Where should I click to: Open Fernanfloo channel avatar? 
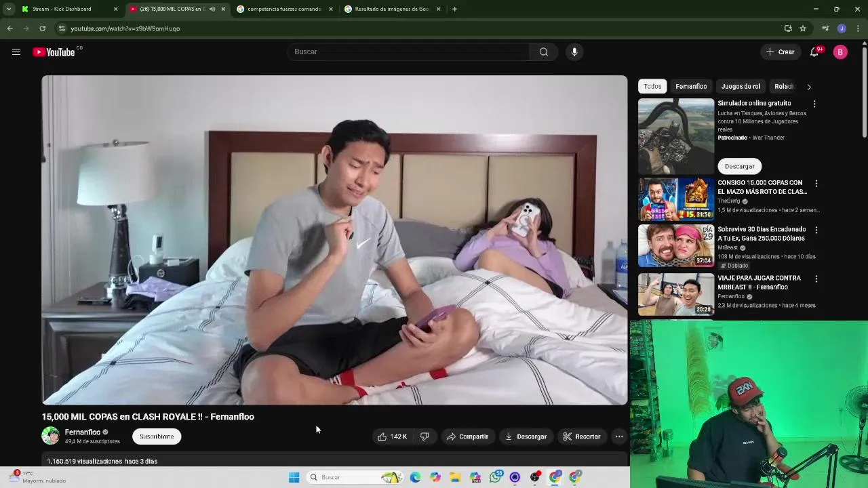pyautogui.click(x=50, y=436)
